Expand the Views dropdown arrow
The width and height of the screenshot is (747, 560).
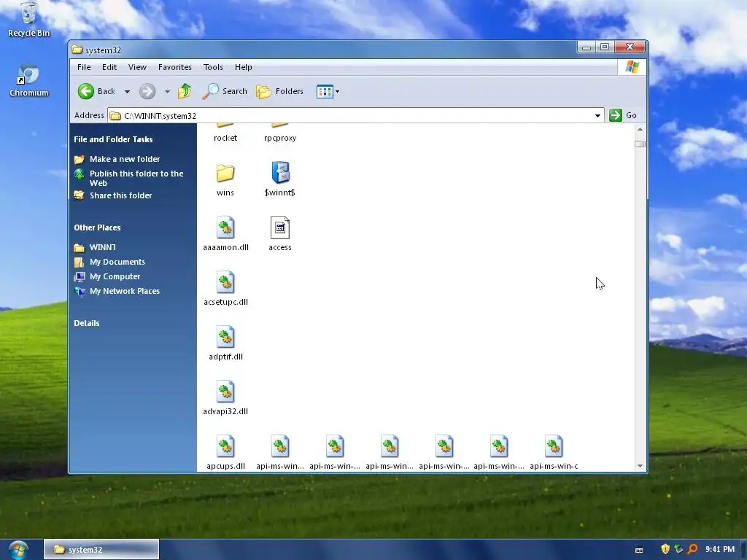click(x=337, y=91)
